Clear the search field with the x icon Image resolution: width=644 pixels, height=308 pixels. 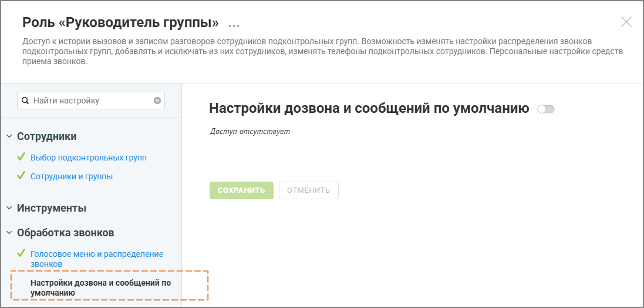tap(157, 101)
